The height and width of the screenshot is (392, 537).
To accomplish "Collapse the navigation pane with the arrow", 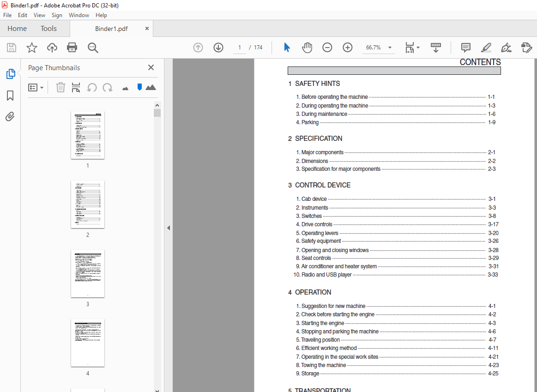I will click(169, 228).
